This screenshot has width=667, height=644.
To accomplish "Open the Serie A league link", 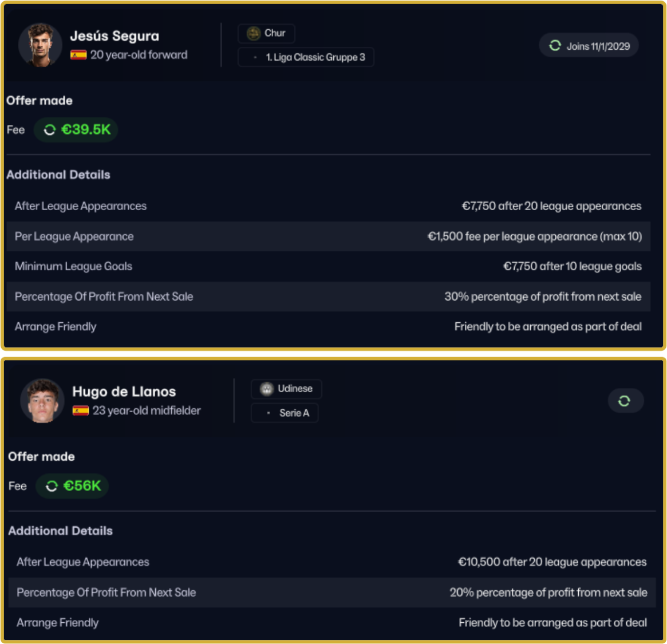I will coord(294,413).
